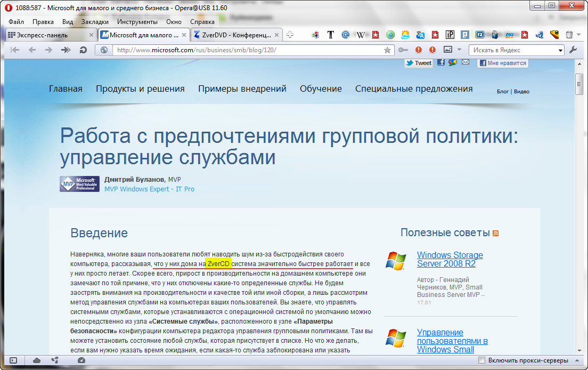Viewport: 588px width, 370px height.
Task: Open the green globe bookmark icon
Action: click(x=390, y=35)
